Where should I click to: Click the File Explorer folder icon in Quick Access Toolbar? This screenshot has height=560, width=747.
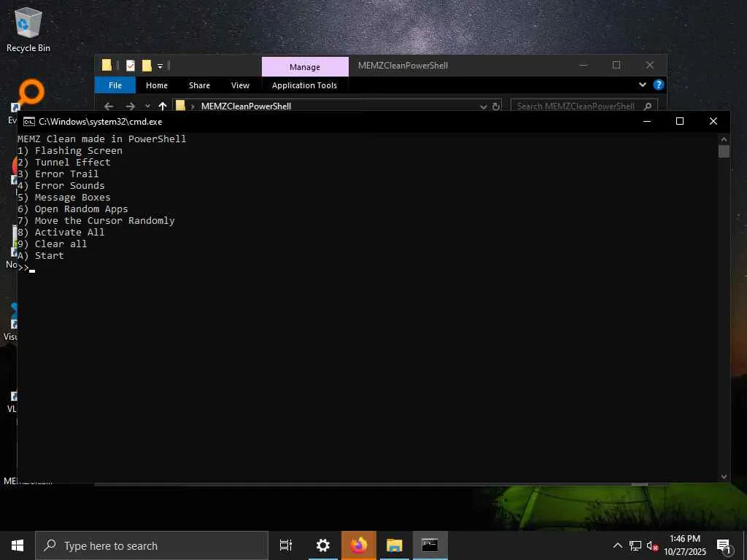click(x=107, y=65)
